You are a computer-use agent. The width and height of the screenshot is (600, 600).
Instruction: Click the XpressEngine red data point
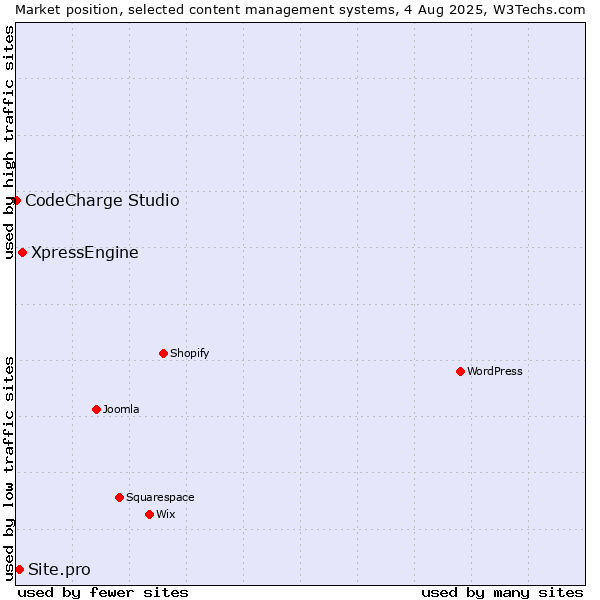[x=23, y=253]
